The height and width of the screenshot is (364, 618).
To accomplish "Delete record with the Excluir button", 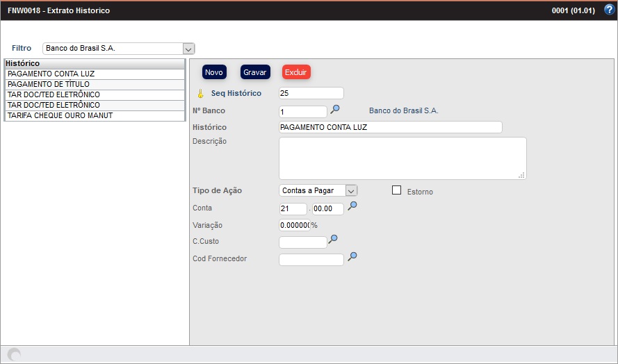I will click(296, 72).
